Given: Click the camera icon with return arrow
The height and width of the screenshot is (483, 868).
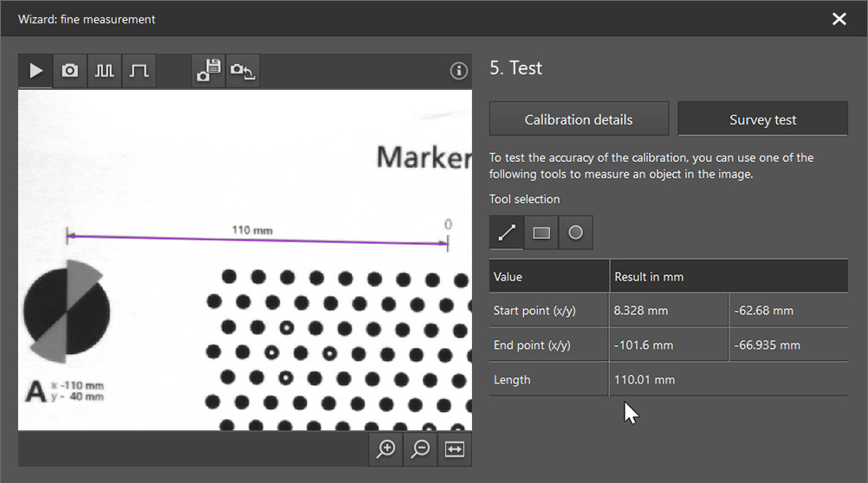Looking at the screenshot, I should (243, 71).
